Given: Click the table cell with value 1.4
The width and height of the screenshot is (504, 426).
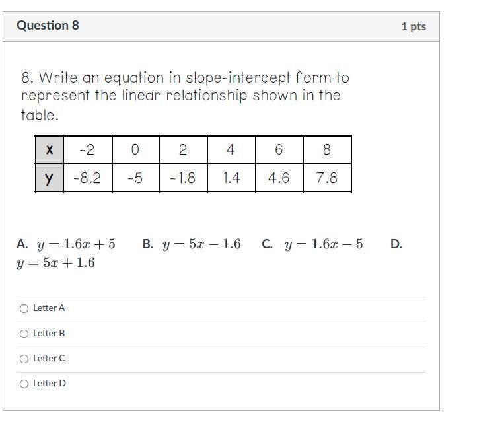Looking at the screenshot, I should tap(231, 178).
